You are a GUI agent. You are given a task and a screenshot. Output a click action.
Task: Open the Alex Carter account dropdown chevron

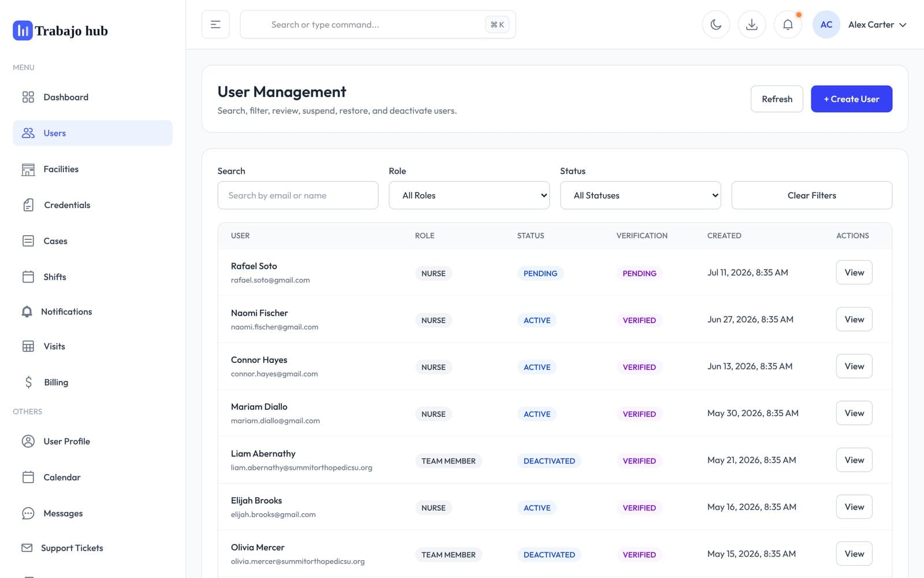pos(903,25)
